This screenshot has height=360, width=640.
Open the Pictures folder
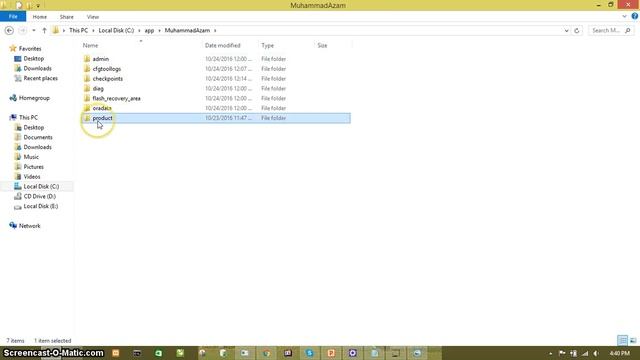click(33, 167)
